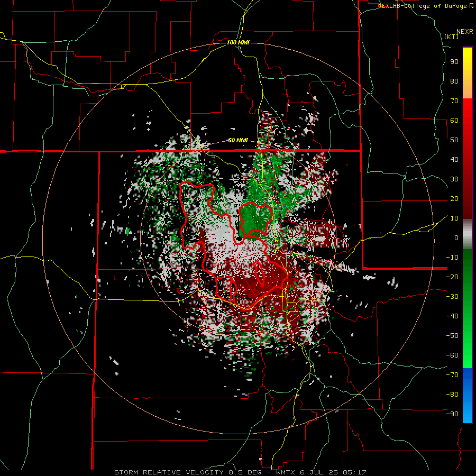
Task: Click the KMTX radar site identifier
Action: point(286,472)
